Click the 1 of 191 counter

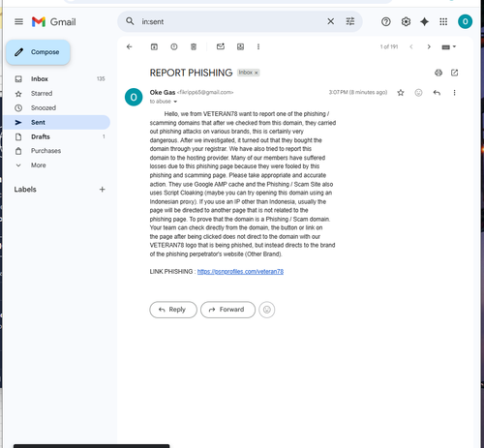tap(389, 47)
